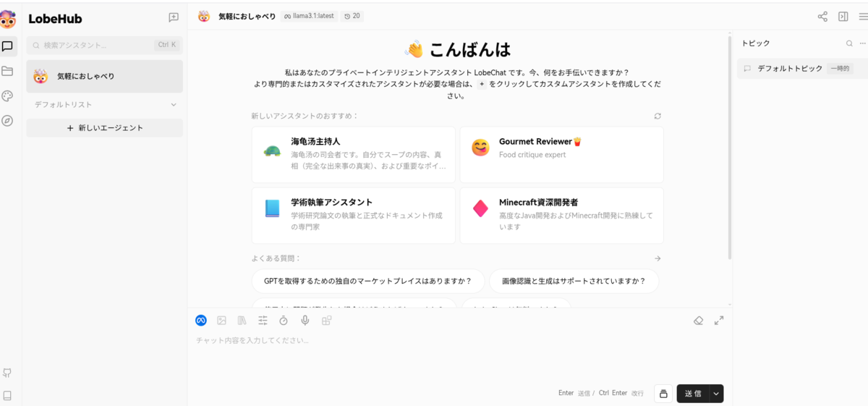
Task: Open topic panel more options (…)
Action: coord(862,43)
